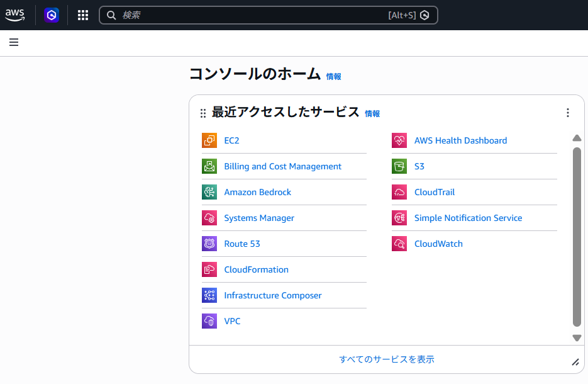Click the widget drag handle dots
The width and height of the screenshot is (588, 384).
click(202, 113)
